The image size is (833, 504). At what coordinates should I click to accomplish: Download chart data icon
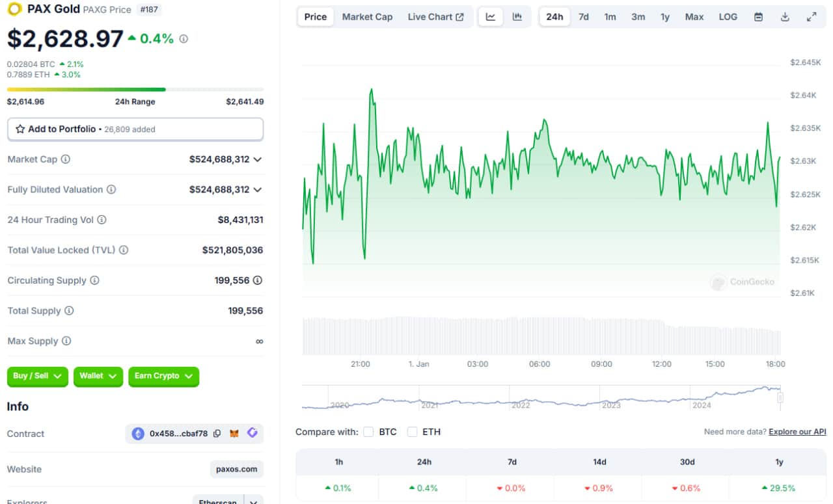pyautogui.click(x=785, y=17)
